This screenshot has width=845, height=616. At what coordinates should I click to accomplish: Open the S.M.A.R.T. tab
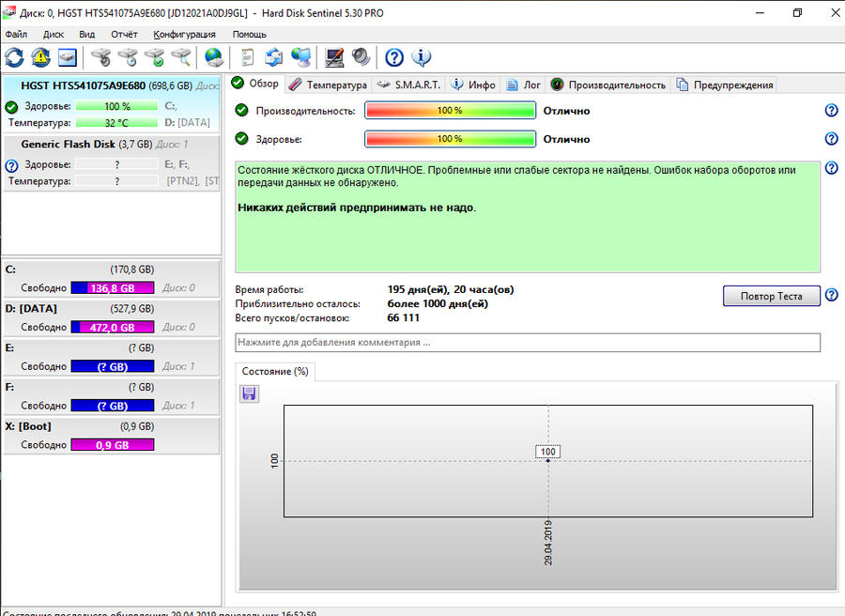coord(409,85)
